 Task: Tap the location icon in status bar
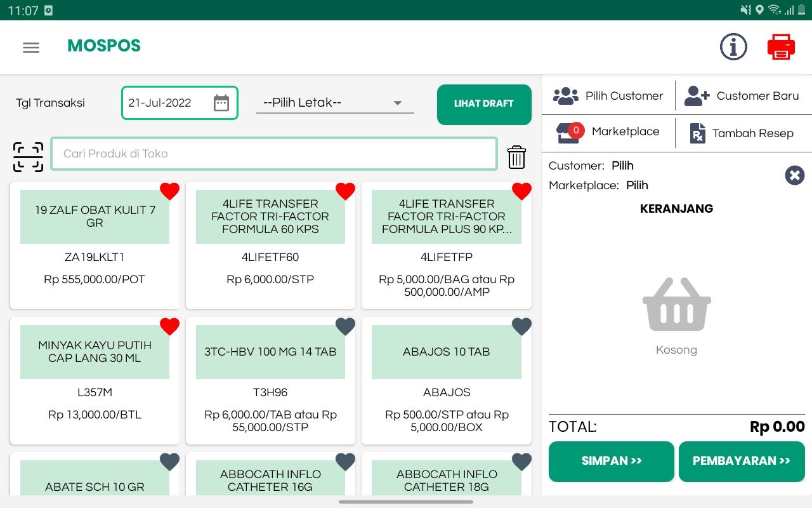coord(759,10)
